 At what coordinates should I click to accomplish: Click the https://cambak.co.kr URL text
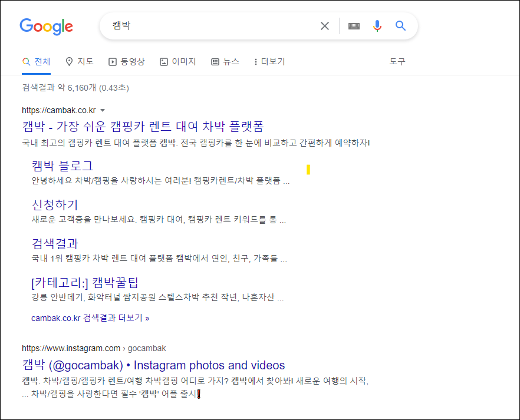tap(59, 110)
